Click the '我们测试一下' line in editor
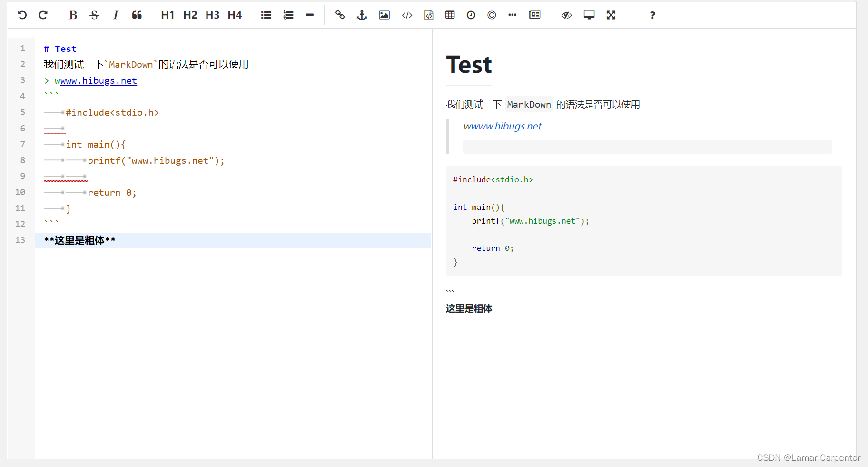Viewport: 868px width, 467px height. tap(146, 64)
